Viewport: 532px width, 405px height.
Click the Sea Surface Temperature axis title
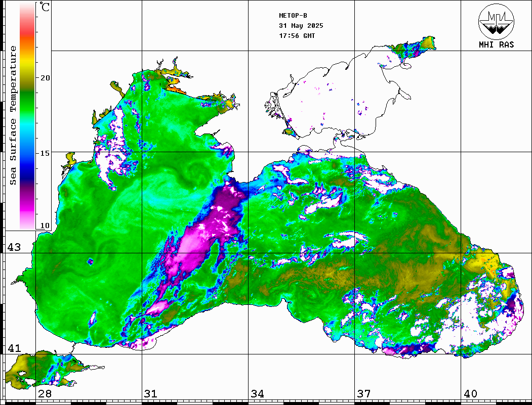coord(13,115)
